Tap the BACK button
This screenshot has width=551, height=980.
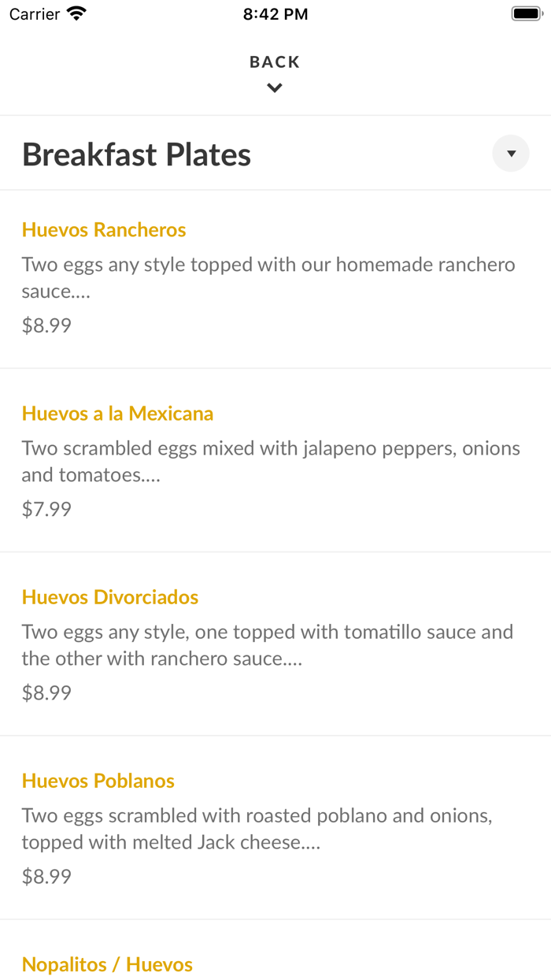(x=274, y=61)
